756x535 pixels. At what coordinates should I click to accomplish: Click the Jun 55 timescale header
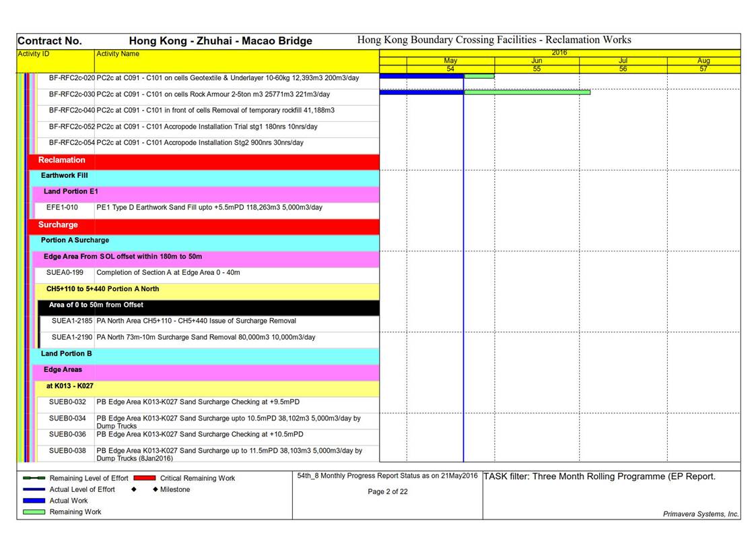click(537, 65)
